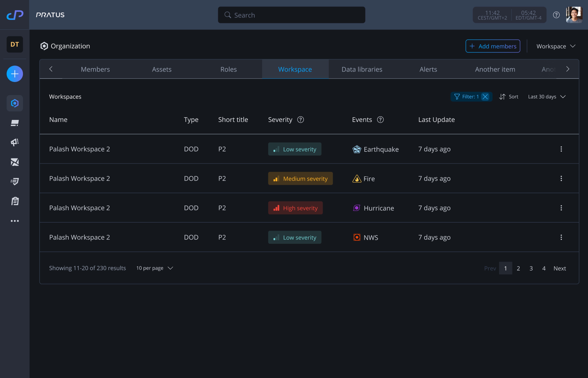Click the Earthquake event icon
The image size is (588, 378).
(357, 149)
